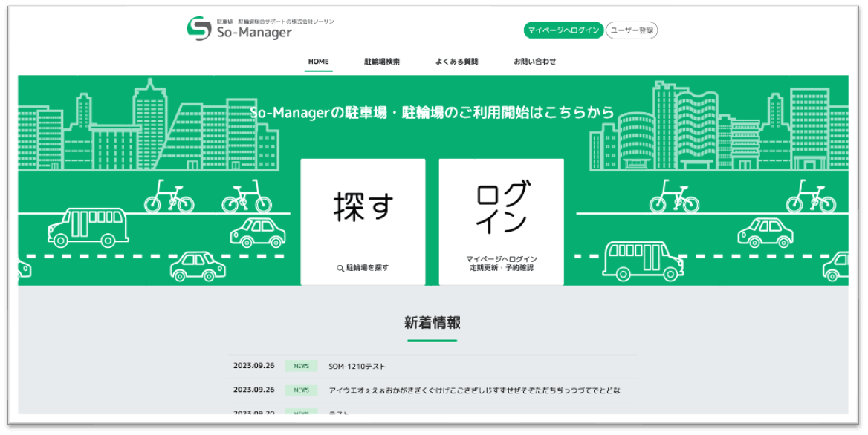Open the 駐輪場検索 navigation item
Image resolution: width=868 pixels, height=435 pixels.
click(382, 62)
